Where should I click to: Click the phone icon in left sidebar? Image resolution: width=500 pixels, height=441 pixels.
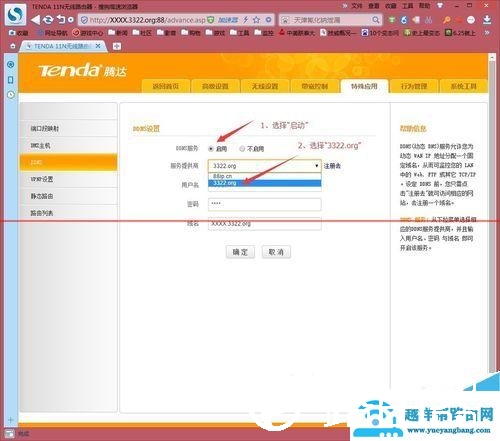(x=11, y=80)
